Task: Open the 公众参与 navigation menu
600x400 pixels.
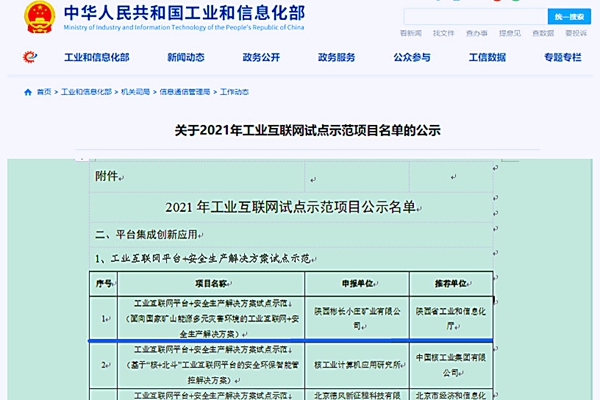Action: click(412, 57)
